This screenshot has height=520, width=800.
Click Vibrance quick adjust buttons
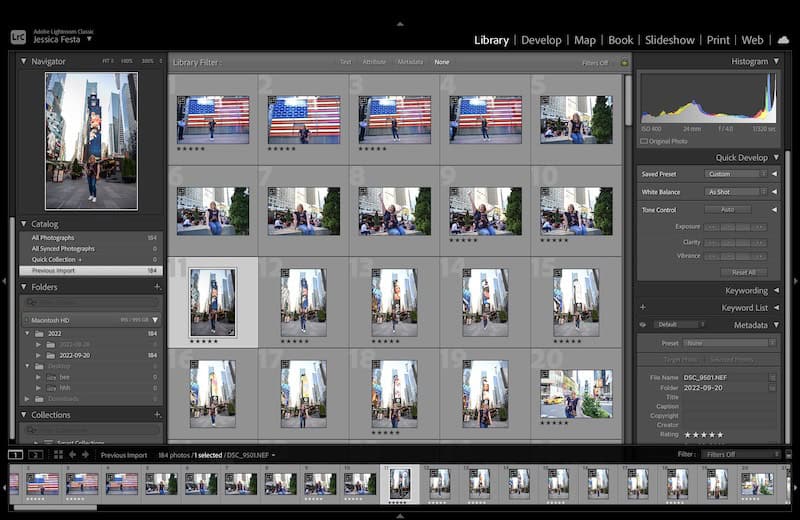[x=735, y=256]
